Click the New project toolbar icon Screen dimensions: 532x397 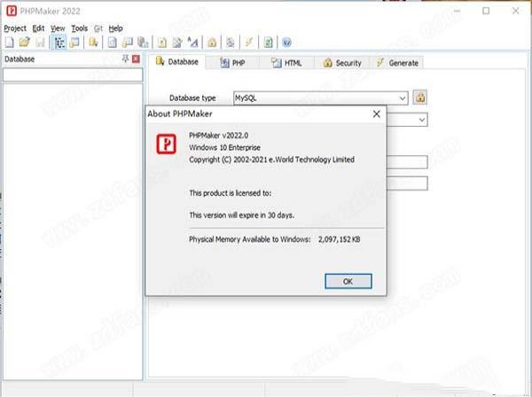(9, 42)
